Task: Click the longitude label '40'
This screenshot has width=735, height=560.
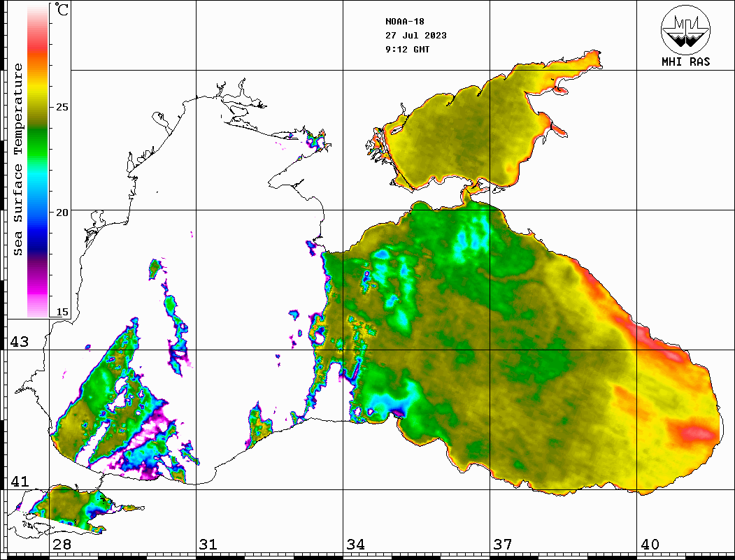Action: pos(650,544)
